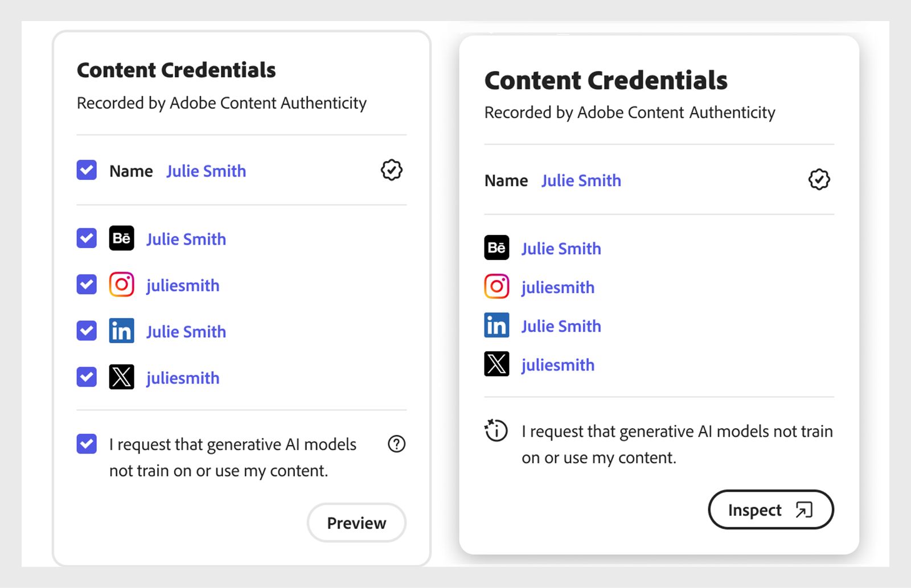Click the LinkedIn icon in the right panel
The height and width of the screenshot is (588, 911).
[x=496, y=326]
